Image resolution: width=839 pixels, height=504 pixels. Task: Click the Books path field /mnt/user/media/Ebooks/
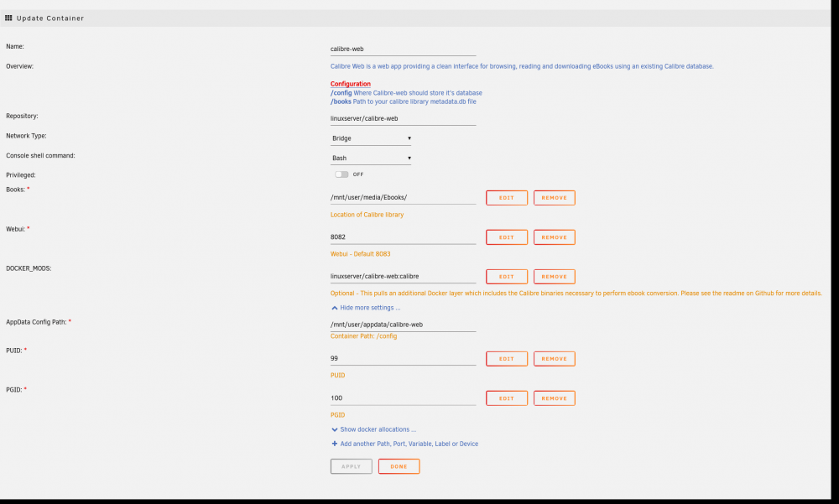403,197
